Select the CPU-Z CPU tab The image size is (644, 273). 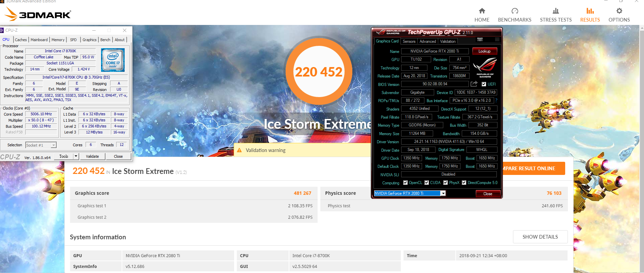[6, 39]
